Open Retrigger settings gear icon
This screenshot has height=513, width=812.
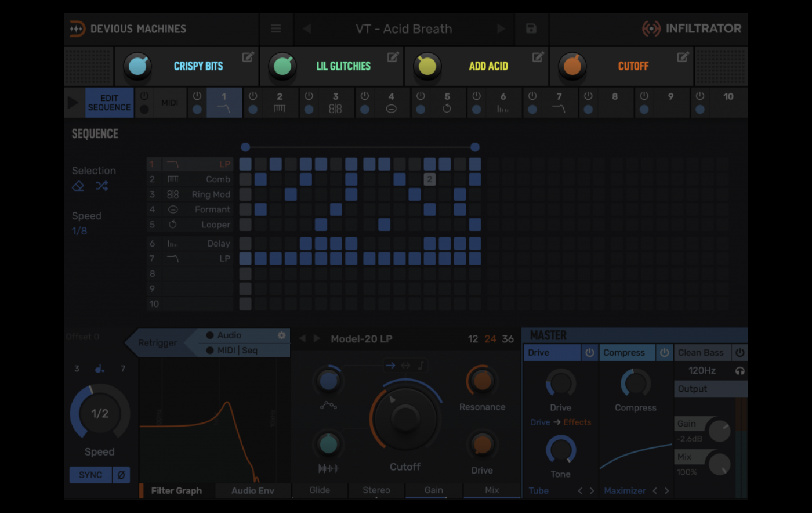(282, 335)
